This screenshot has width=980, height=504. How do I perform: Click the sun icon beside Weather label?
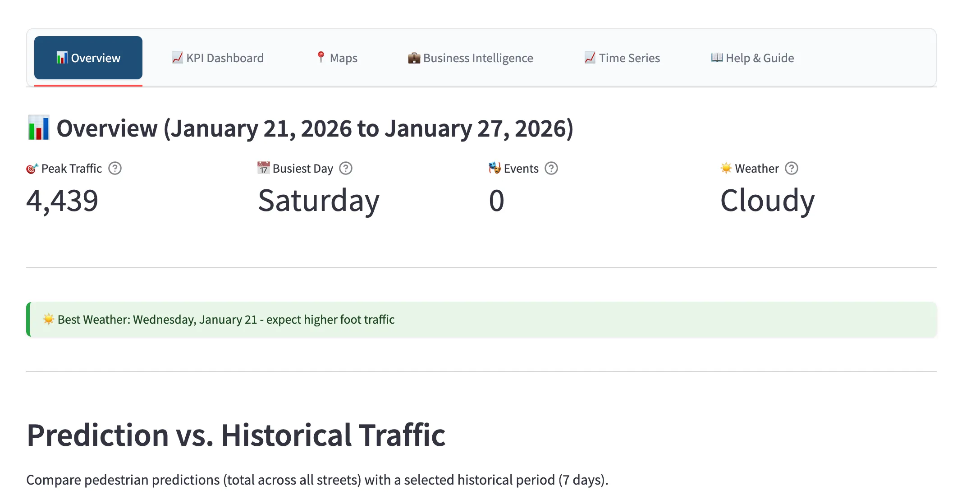point(726,168)
